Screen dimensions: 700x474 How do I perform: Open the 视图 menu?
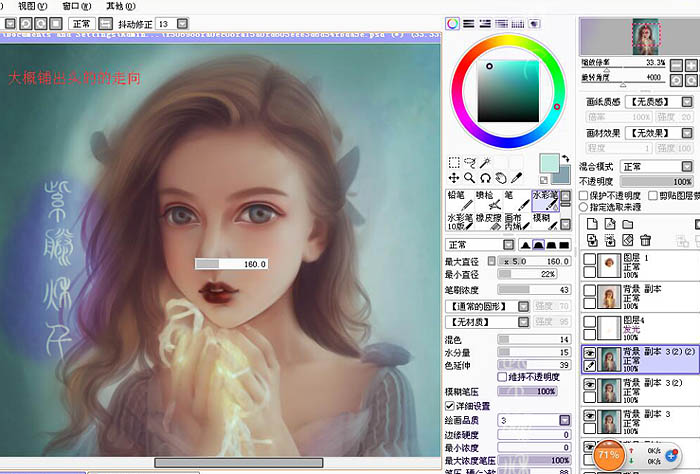32,6
